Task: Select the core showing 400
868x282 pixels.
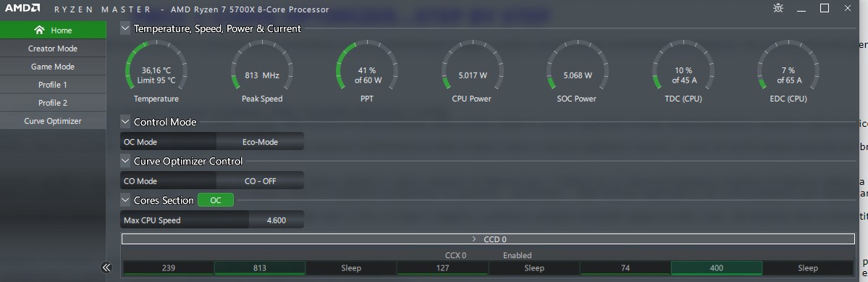Action: click(717, 268)
